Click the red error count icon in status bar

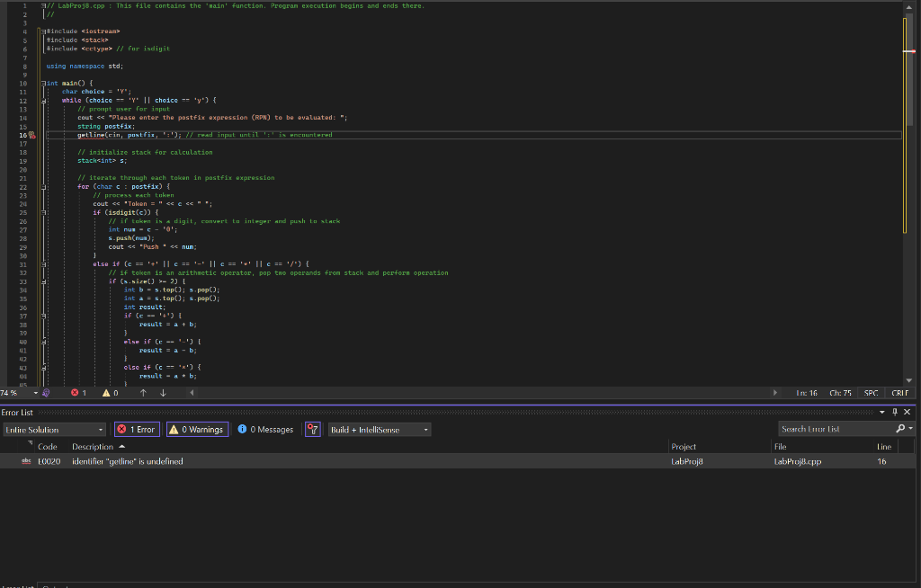tap(76, 393)
